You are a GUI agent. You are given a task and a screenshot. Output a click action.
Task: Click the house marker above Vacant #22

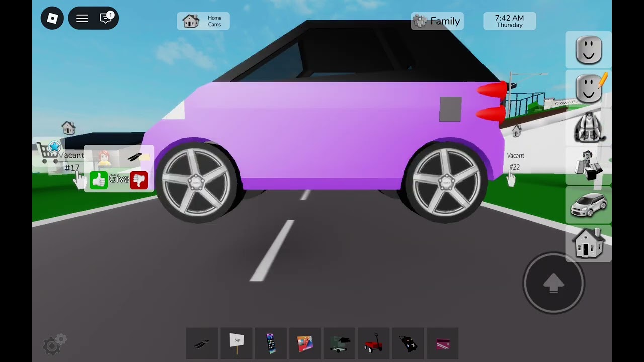(516, 131)
